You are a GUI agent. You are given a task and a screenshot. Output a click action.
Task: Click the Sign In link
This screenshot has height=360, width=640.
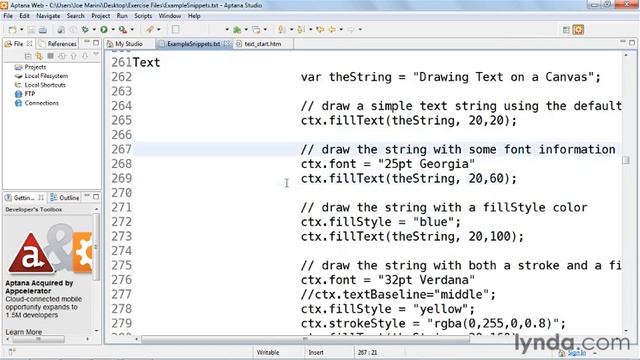pyautogui.click(x=577, y=353)
